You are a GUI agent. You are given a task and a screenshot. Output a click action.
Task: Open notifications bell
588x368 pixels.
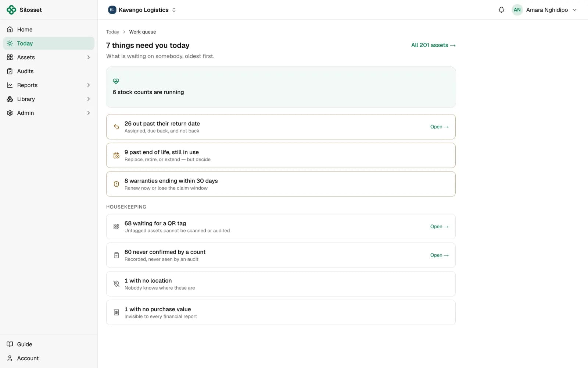(501, 10)
